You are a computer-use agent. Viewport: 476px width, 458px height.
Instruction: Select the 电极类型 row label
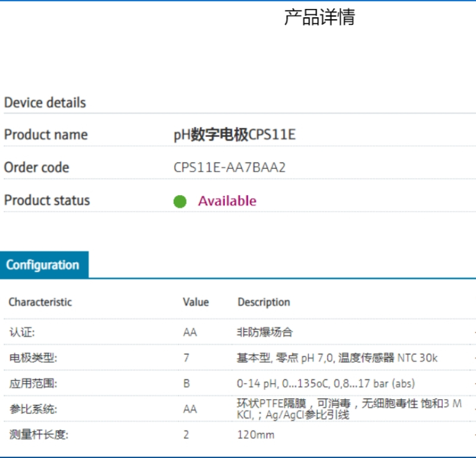[x=34, y=358]
